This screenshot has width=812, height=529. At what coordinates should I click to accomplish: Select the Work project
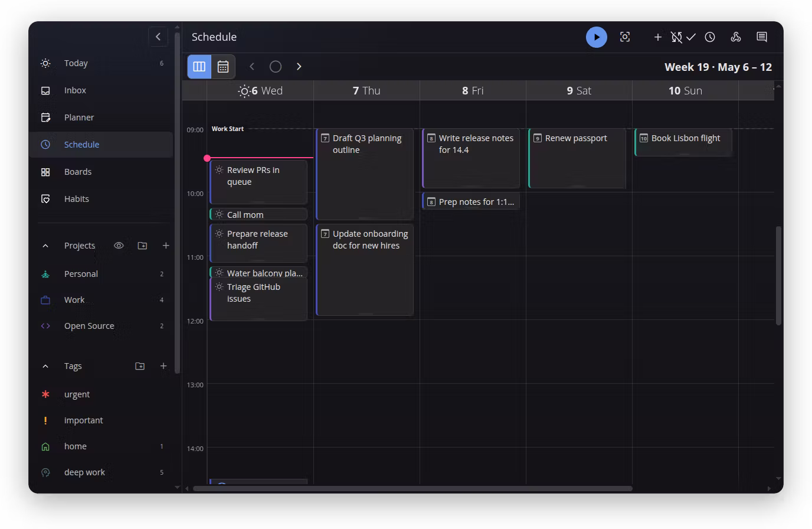[x=101, y=300]
